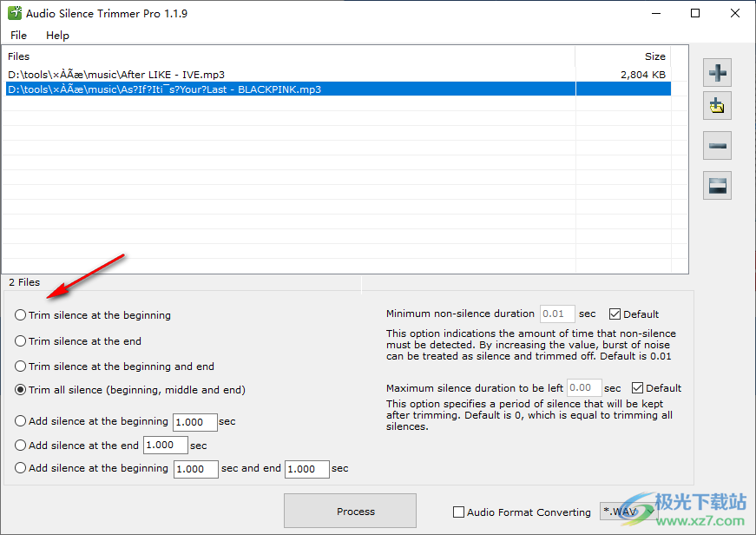Select Trim silence at the beginning option
This screenshot has height=535, width=756.
click(21, 315)
